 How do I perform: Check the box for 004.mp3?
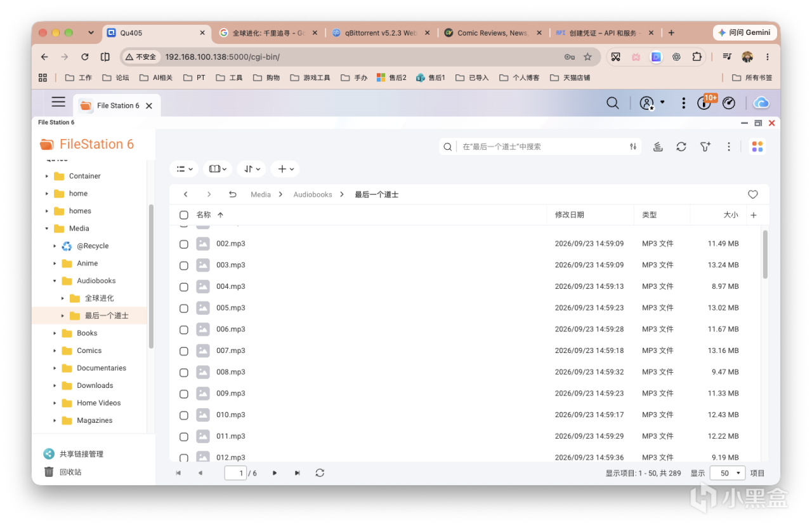pyautogui.click(x=184, y=287)
